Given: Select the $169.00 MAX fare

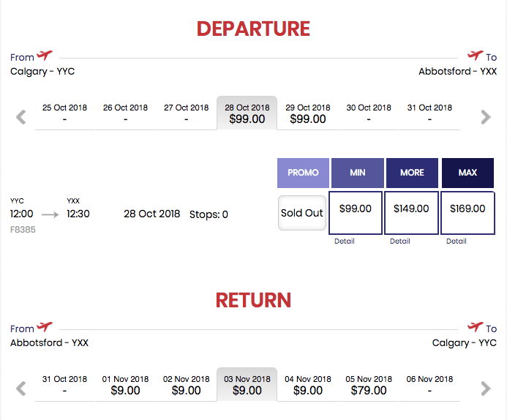Looking at the screenshot, I should (467, 213).
